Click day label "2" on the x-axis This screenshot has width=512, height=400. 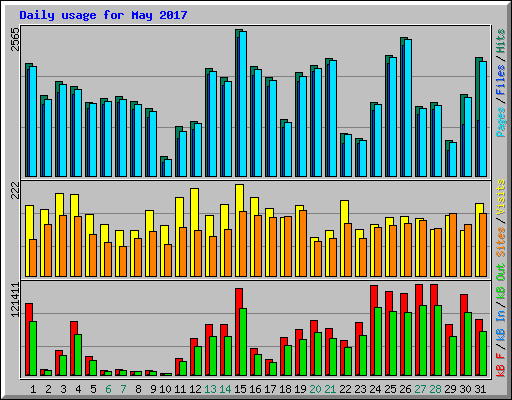pyautogui.click(x=48, y=389)
